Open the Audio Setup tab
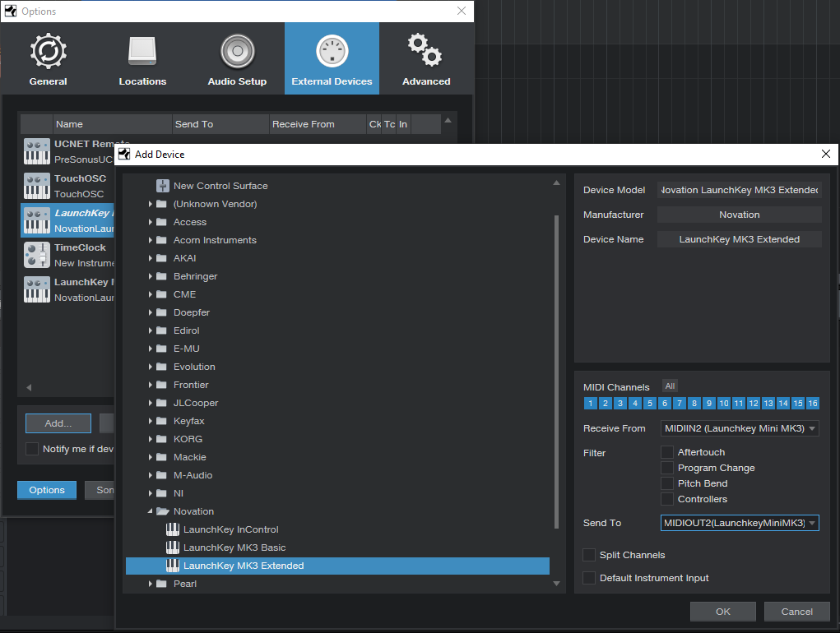The width and height of the screenshot is (840, 633). coord(237,58)
